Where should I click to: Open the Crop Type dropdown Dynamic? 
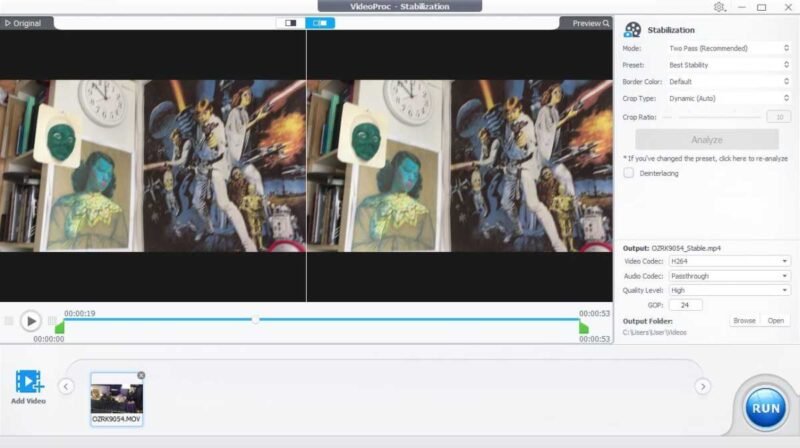729,98
